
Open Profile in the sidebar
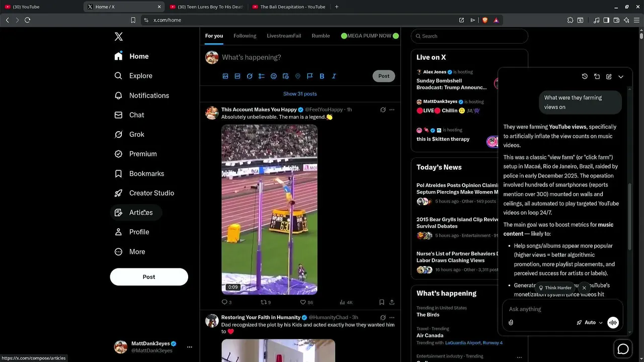(x=132, y=232)
